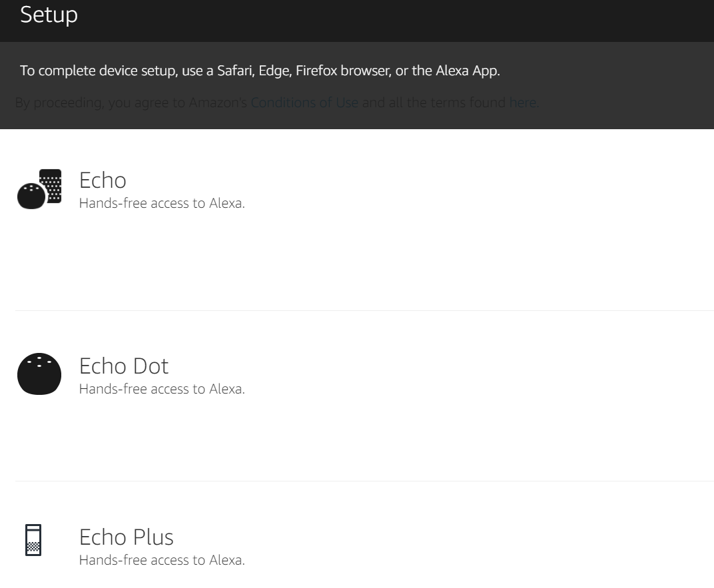Image resolution: width=714 pixels, height=588 pixels.
Task: Choose the Echo Dot title
Action: (124, 366)
